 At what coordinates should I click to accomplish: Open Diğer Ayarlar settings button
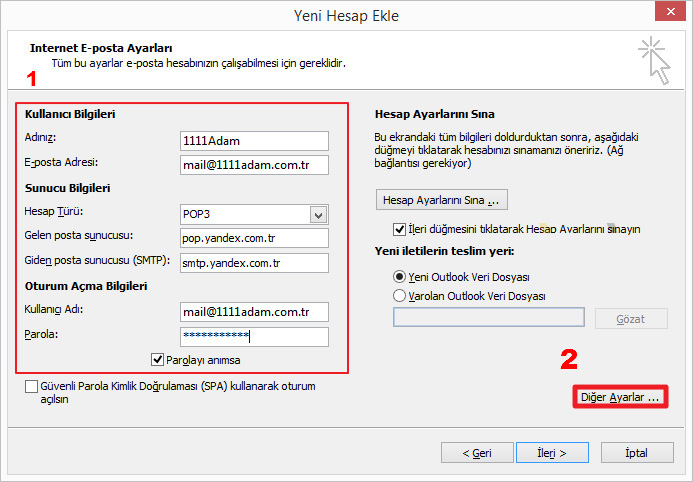[620, 397]
